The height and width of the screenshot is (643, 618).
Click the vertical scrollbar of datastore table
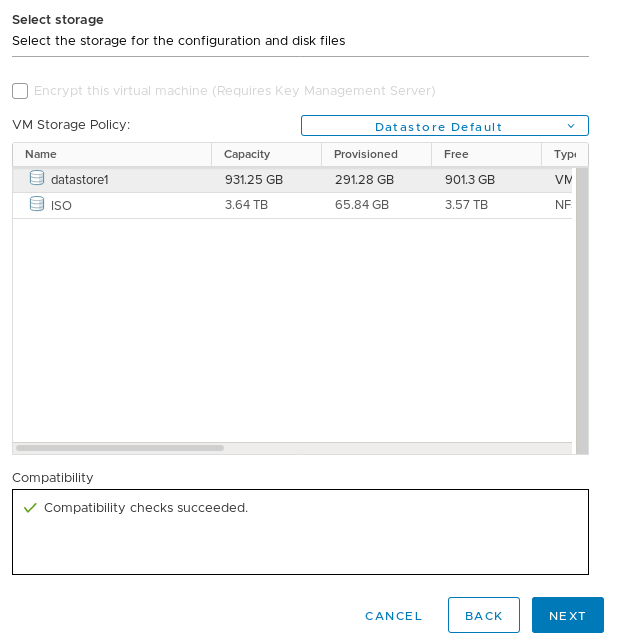click(582, 300)
